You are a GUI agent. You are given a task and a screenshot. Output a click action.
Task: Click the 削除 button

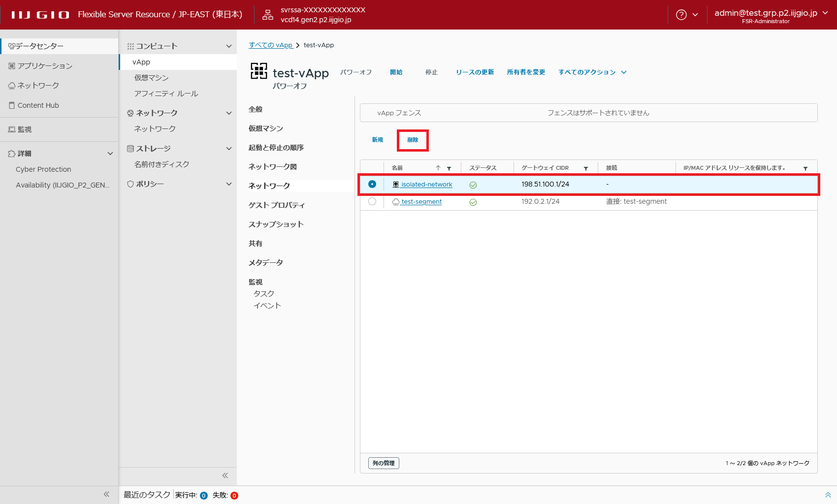click(x=413, y=140)
